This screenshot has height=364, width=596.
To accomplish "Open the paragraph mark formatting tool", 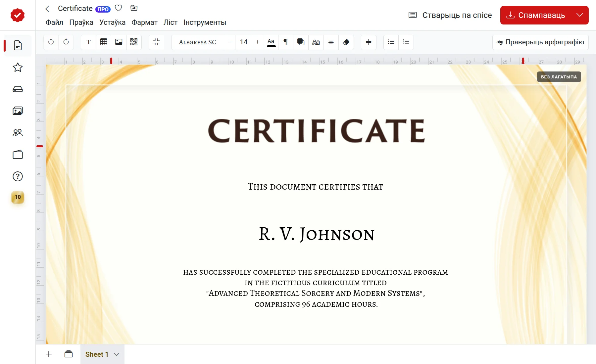I will coord(286,42).
